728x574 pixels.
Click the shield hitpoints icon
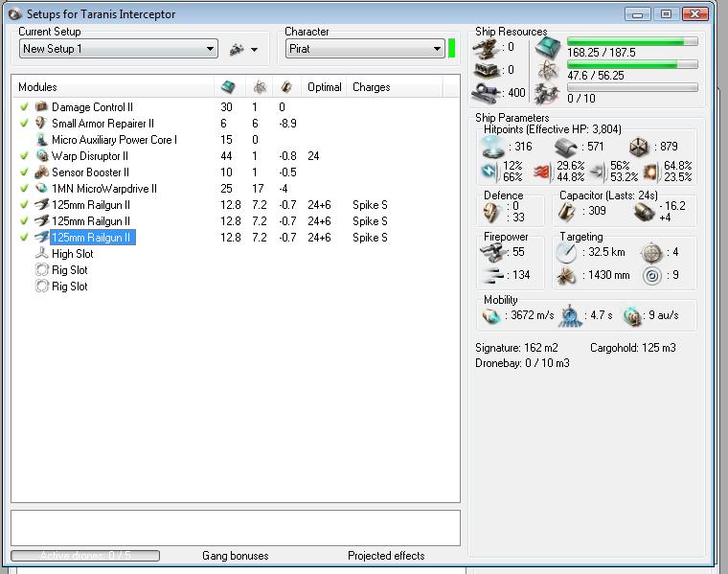(492, 147)
